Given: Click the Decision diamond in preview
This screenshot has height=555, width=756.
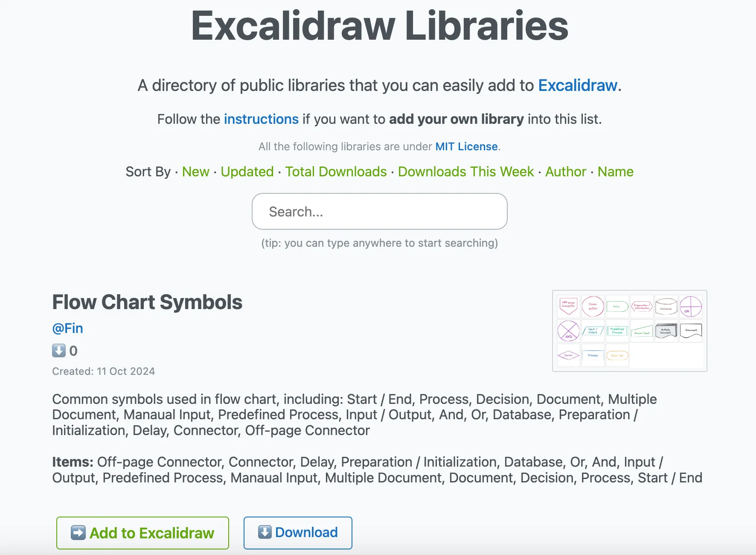Looking at the screenshot, I should pos(568,355).
